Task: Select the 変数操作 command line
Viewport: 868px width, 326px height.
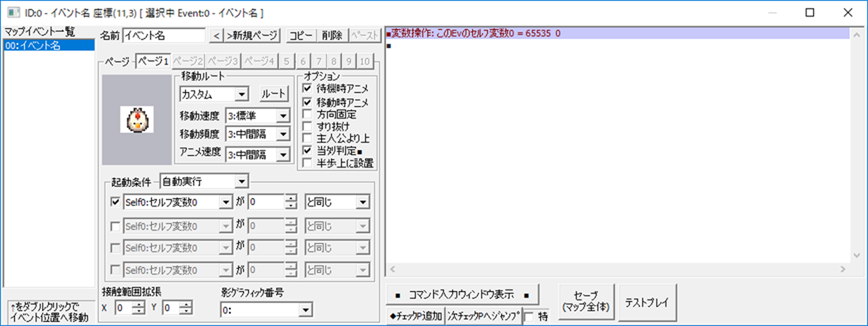Action: 618,33
